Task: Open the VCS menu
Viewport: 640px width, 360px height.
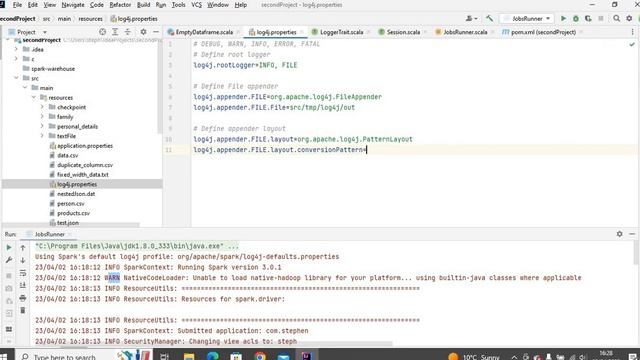Action: pos(196,5)
